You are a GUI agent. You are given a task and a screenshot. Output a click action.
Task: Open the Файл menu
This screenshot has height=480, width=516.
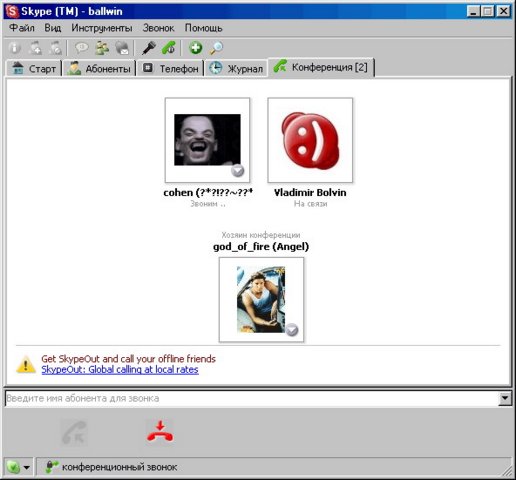coord(22,28)
